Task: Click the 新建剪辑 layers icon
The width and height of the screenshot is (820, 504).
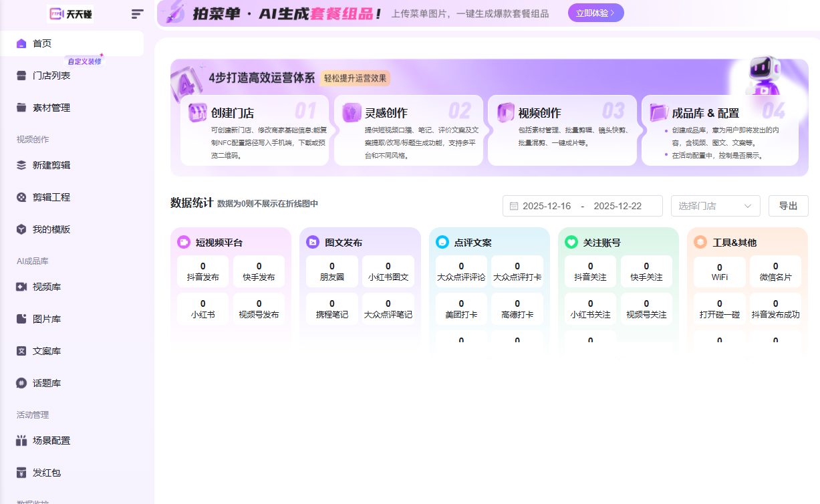Action: point(21,165)
